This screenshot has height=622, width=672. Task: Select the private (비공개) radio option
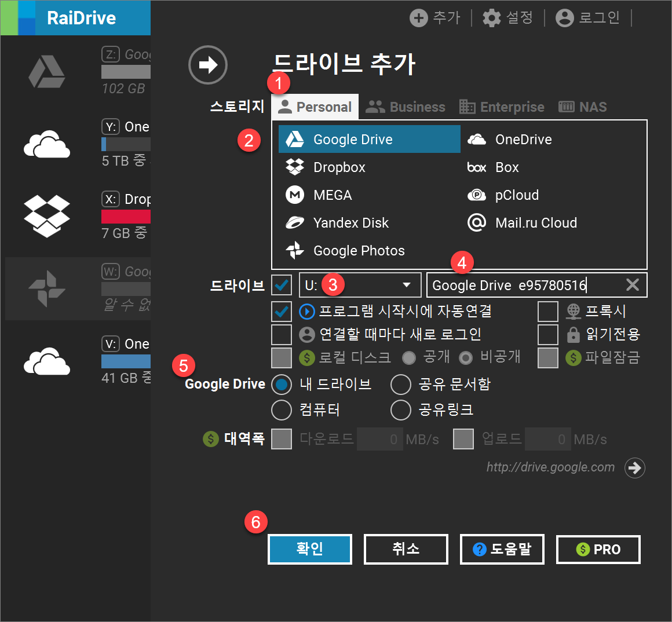coord(466,358)
